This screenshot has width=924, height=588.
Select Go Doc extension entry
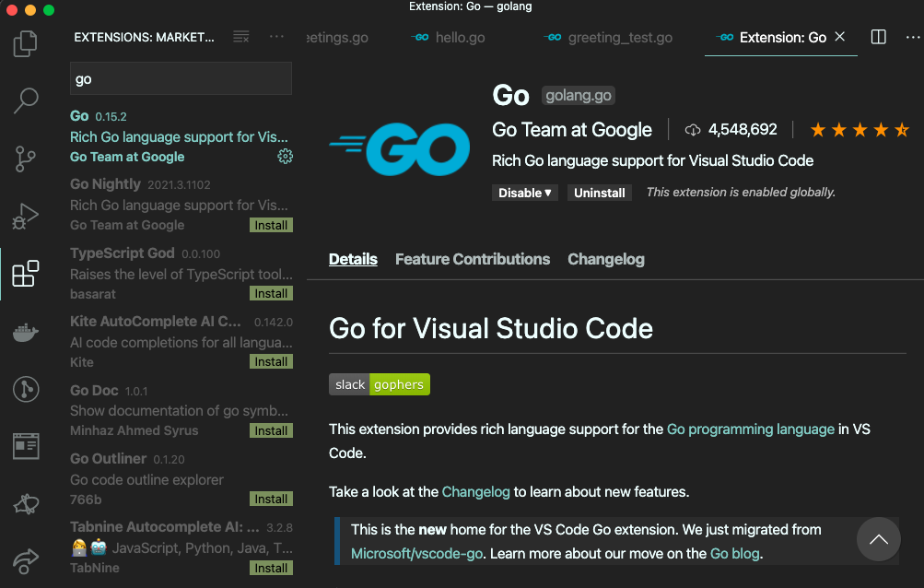point(181,410)
